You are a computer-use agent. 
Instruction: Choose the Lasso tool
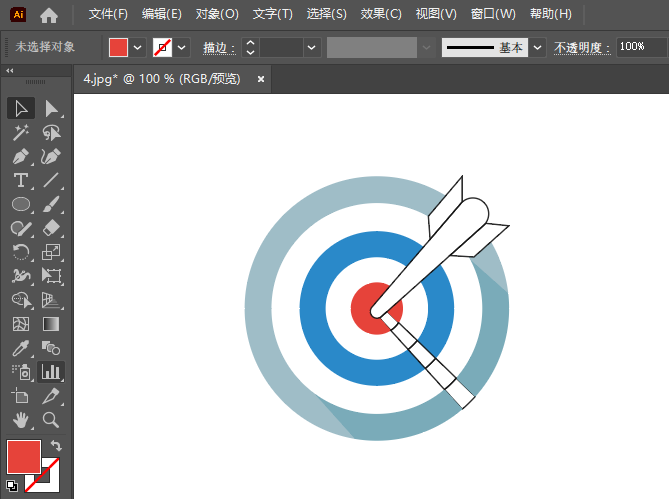pos(52,133)
